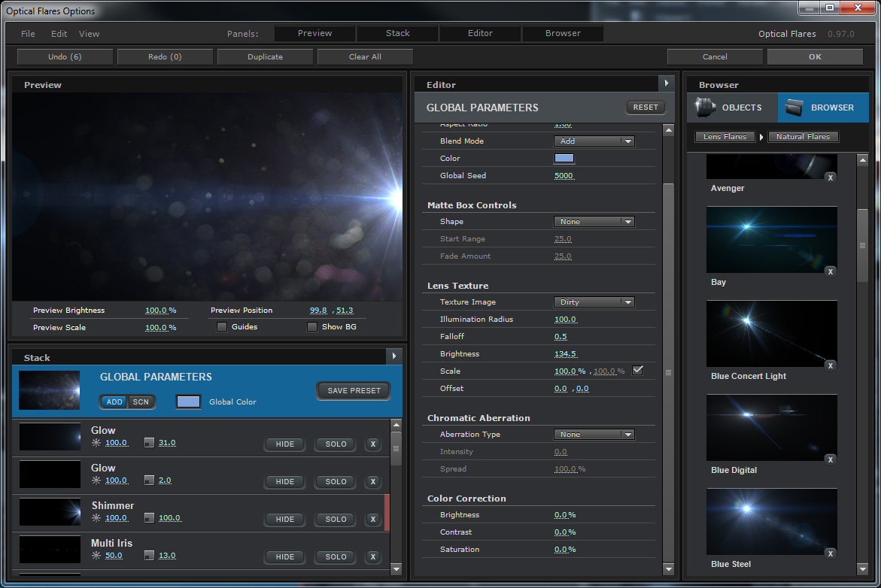The height and width of the screenshot is (588, 881).
Task: Click the Global Color swatch in the Stack
Action: coord(188,402)
